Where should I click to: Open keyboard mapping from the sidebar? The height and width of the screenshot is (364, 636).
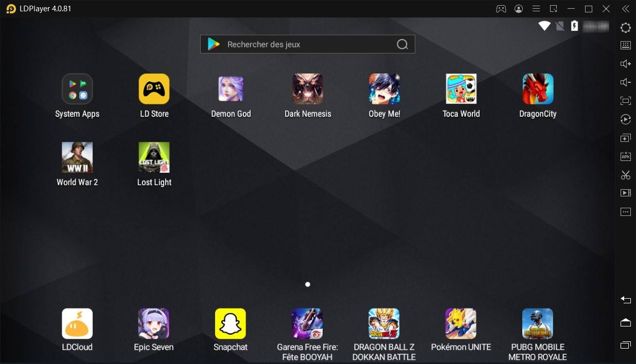(x=626, y=45)
